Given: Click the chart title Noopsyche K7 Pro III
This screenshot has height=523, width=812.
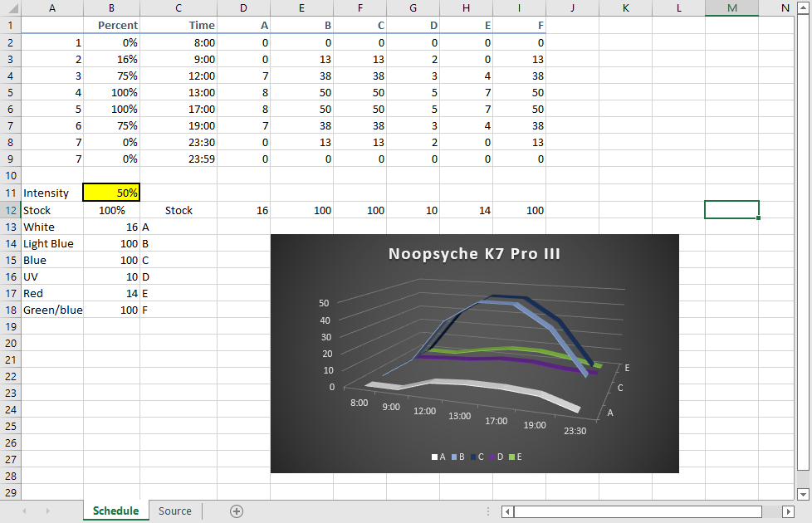Looking at the screenshot, I should tap(474, 254).
